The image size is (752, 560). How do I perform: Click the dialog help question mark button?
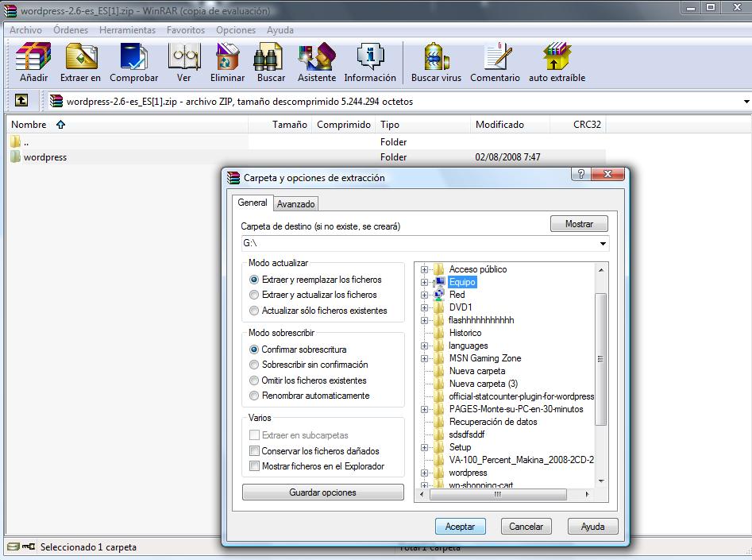click(x=580, y=174)
